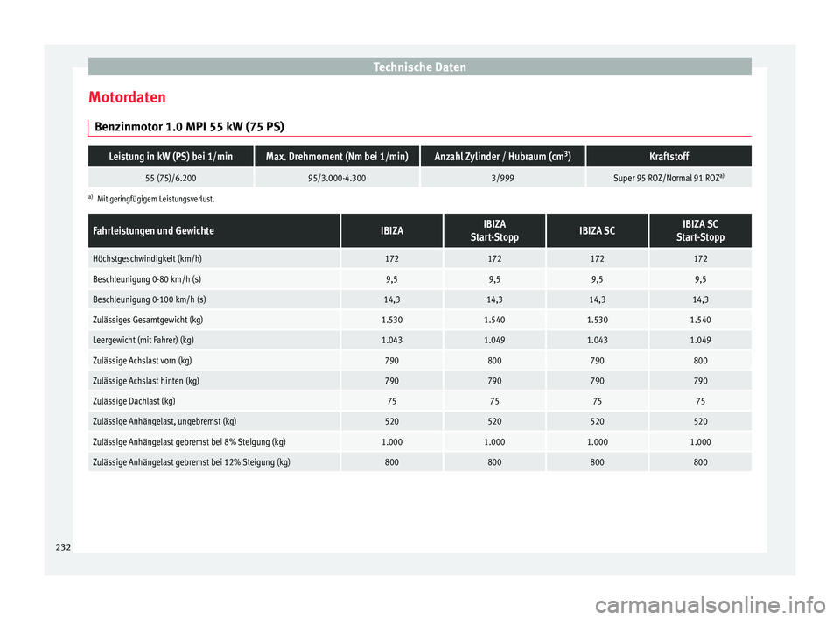
Task: Select the "Leistung in kW (PS) bei 1/min" header
Action: click(x=171, y=157)
